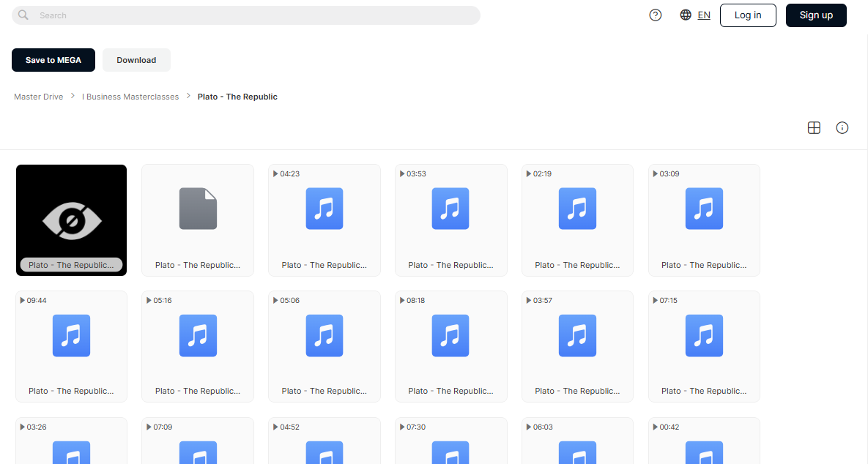This screenshot has width=868, height=464.
Task: Go to Master Drive breadcrumb
Action: (x=38, y=96)
